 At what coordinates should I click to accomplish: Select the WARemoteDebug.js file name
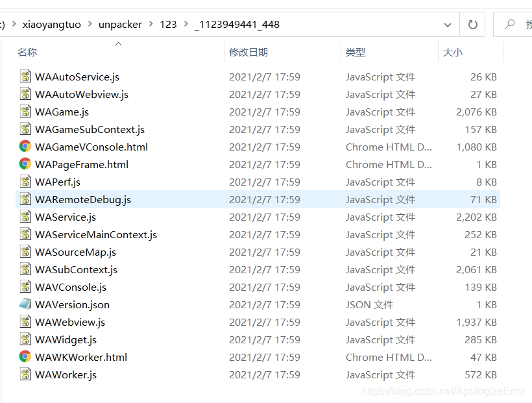click(x=83, y=200)
